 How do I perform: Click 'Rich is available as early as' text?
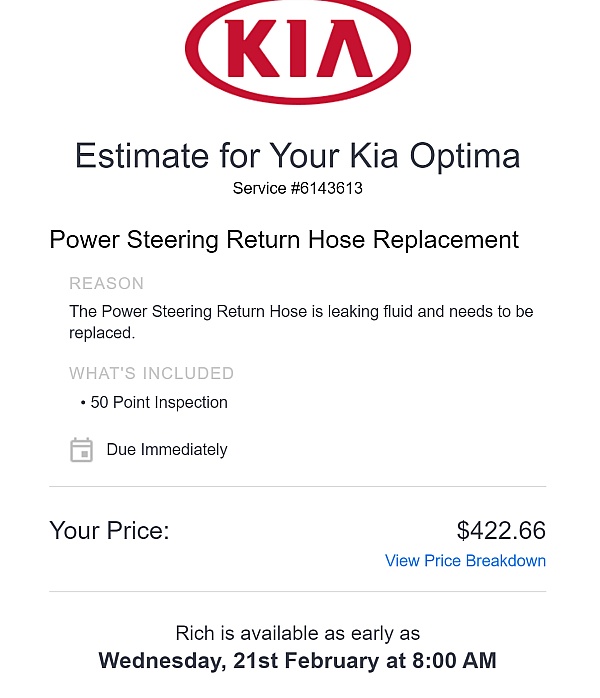coord(298,633)
